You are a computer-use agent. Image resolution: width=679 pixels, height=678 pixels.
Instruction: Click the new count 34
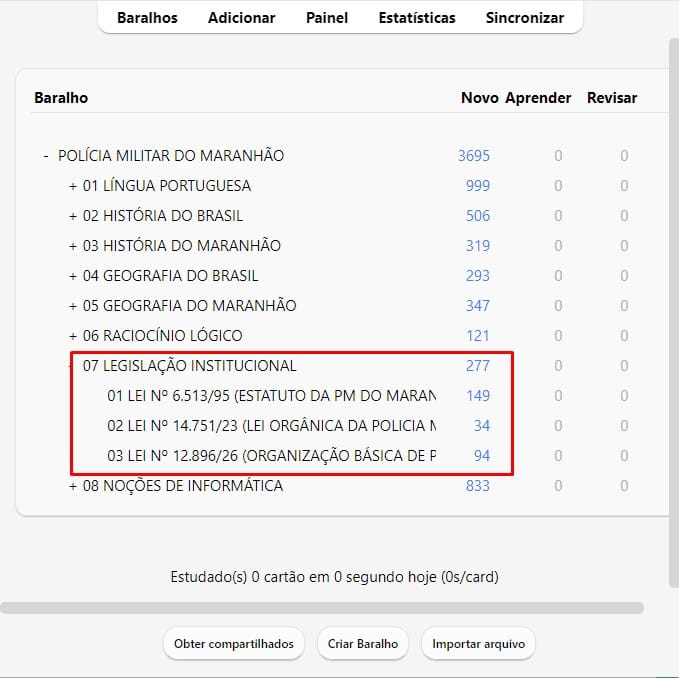pos(482,426)
